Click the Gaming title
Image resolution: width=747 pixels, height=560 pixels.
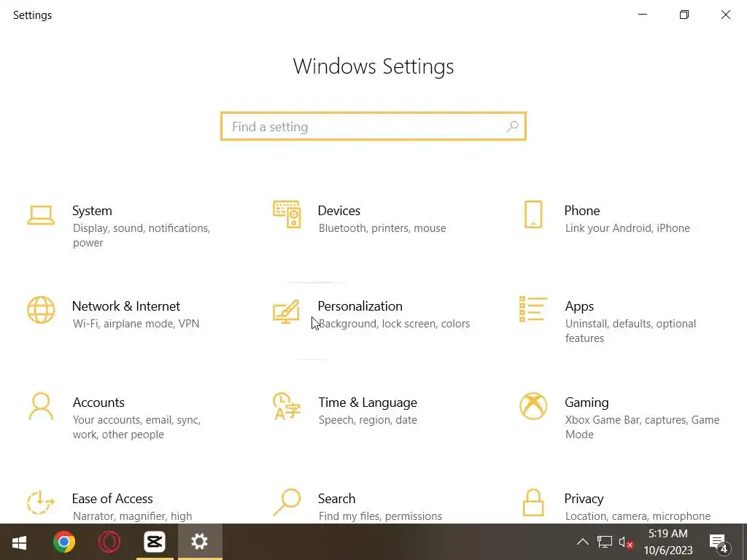tap(587, 402)
